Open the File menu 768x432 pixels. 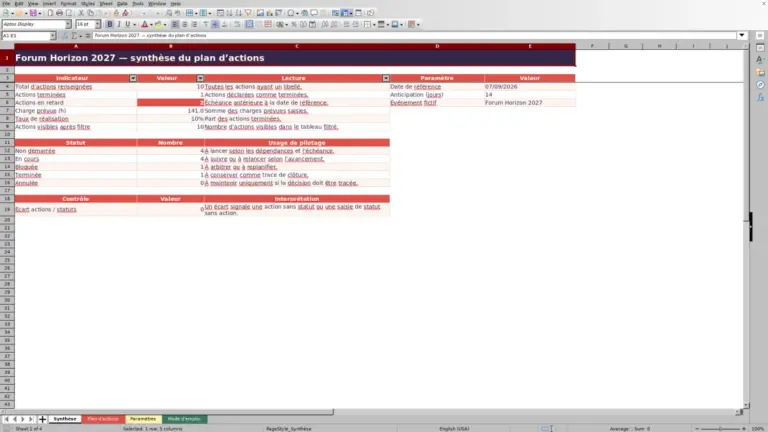coord(6,3)
